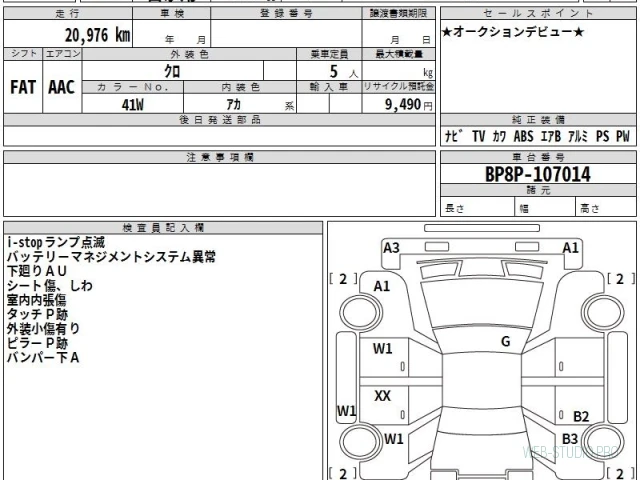
Task: Select the リサイクル預託金 header
Action: (398, 87)
